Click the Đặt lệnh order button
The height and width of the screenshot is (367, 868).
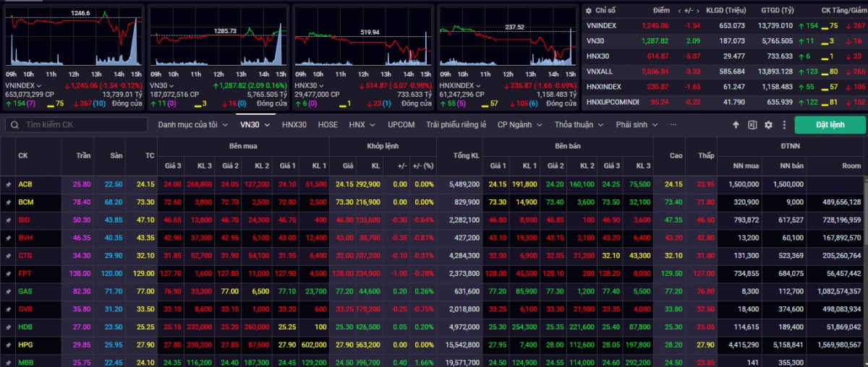(830, 125)
